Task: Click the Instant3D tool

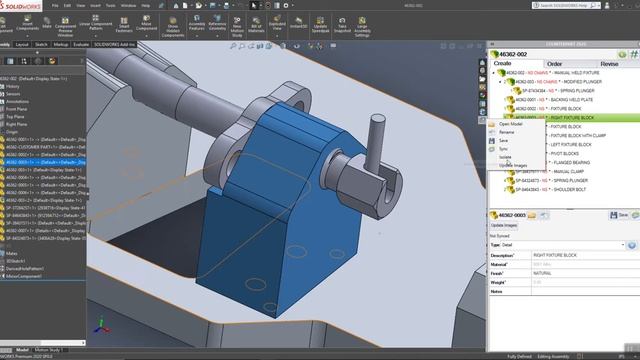Action: coord(298,23)
